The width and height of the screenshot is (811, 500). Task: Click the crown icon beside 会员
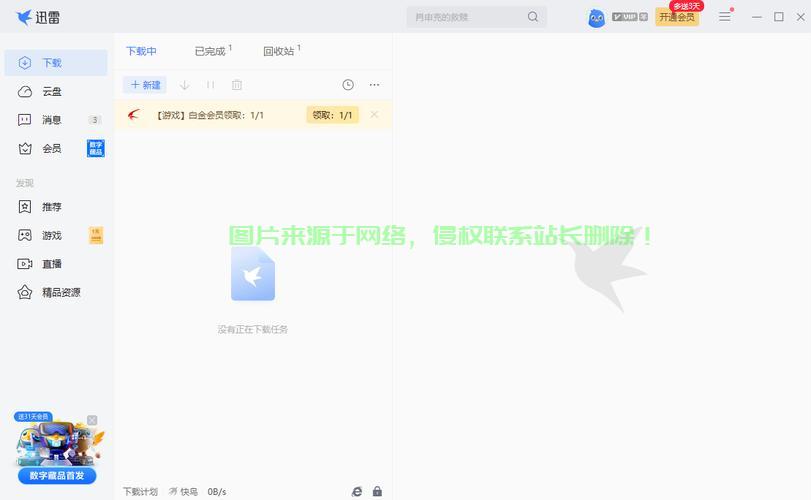pos(25,148)
